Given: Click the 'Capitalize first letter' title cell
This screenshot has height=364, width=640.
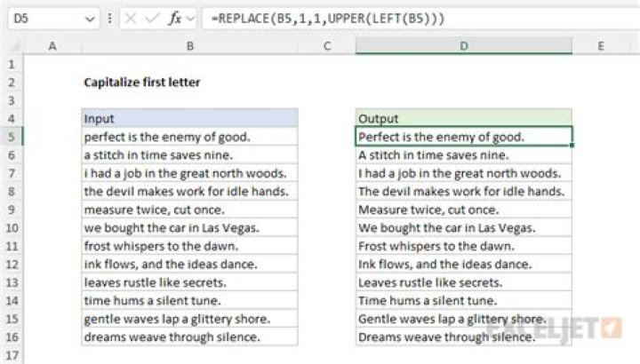Looking at the screenshot, I should (x=142, y=83).
